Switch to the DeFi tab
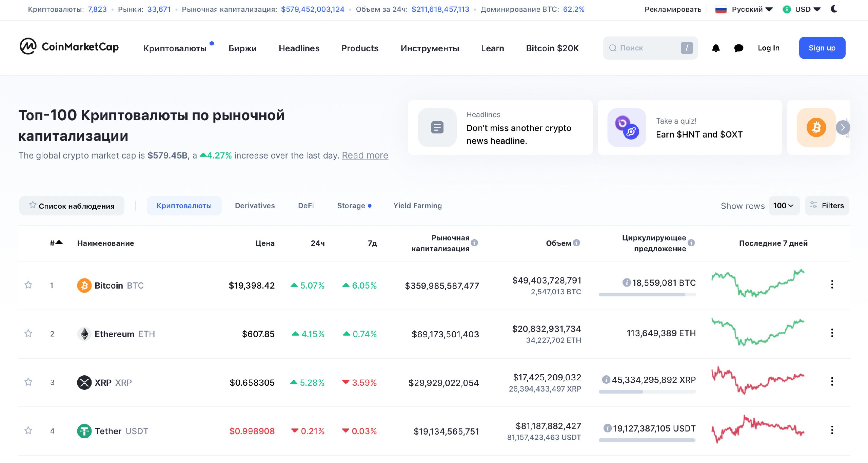Screen dimensions: 868x463 [306, 206]
